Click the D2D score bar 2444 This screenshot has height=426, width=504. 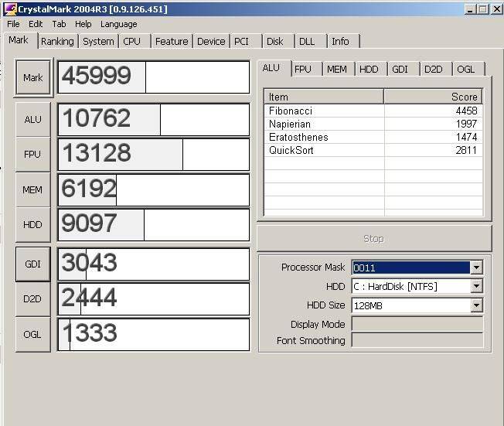coord(154,299)
